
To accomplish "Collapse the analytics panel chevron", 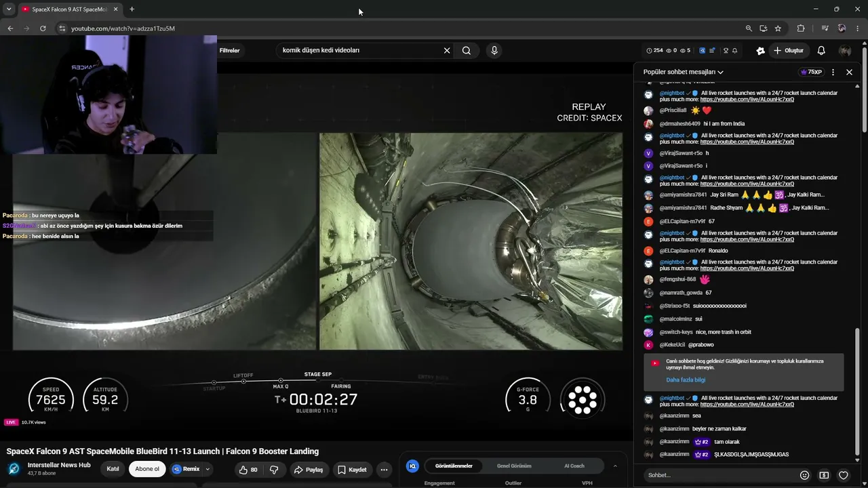I will coord(615,466).
